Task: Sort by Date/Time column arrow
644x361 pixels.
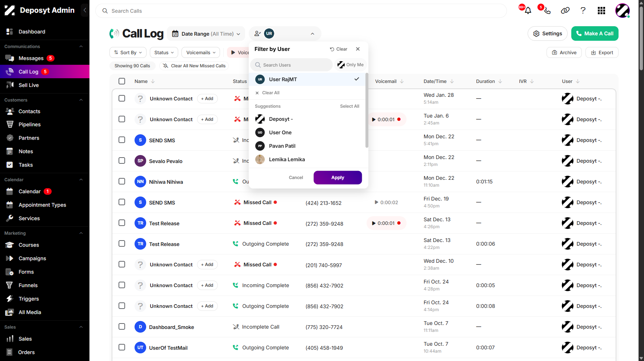Action: 452,82
